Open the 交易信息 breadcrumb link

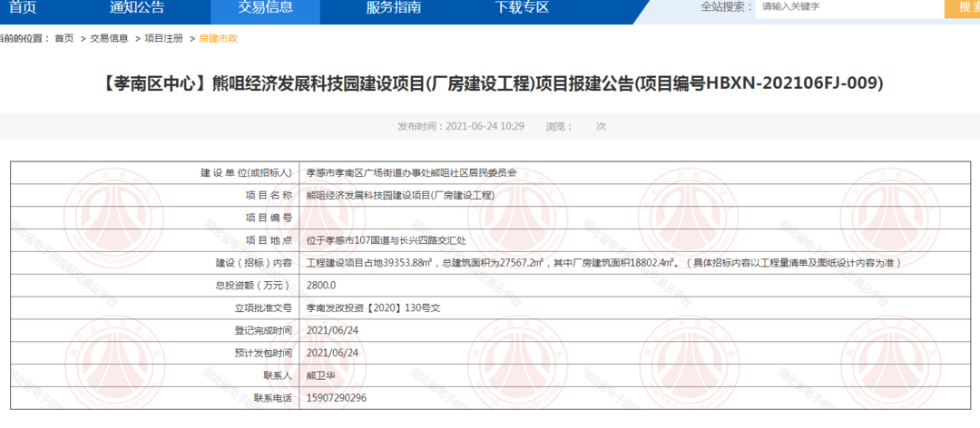pos(109,38)
